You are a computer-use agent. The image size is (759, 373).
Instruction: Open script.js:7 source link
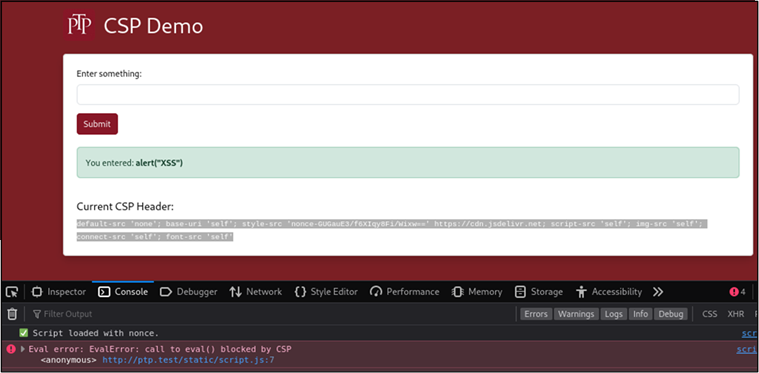pos(189,360)
